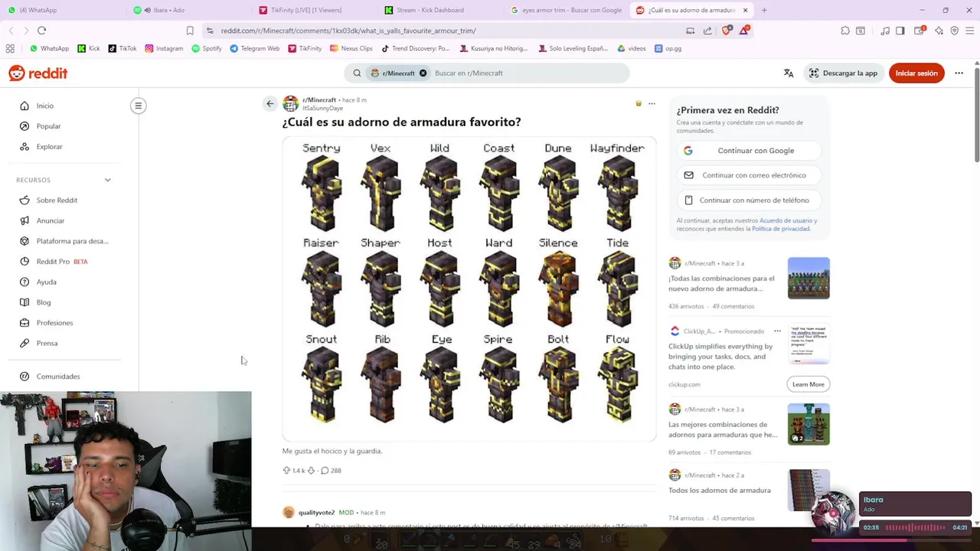
Task: Click Continuar con correo electrónico
Action: point(749,175)
